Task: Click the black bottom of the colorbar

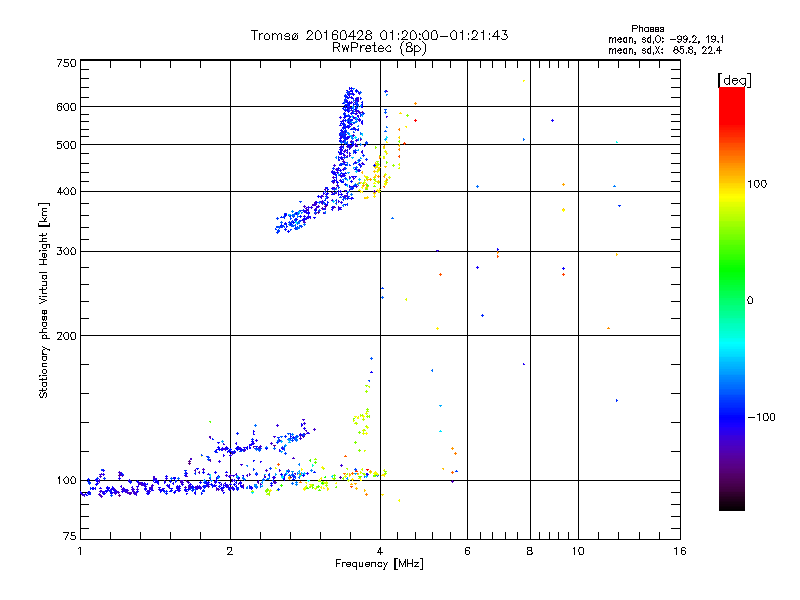Action: (732, 503)
